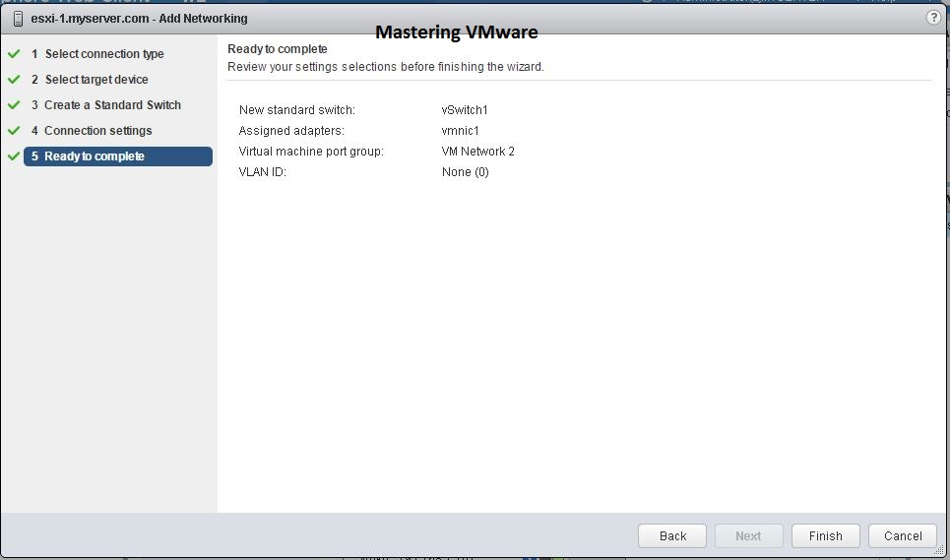Click the green checkmark for step 3

(x=14, y=104)
